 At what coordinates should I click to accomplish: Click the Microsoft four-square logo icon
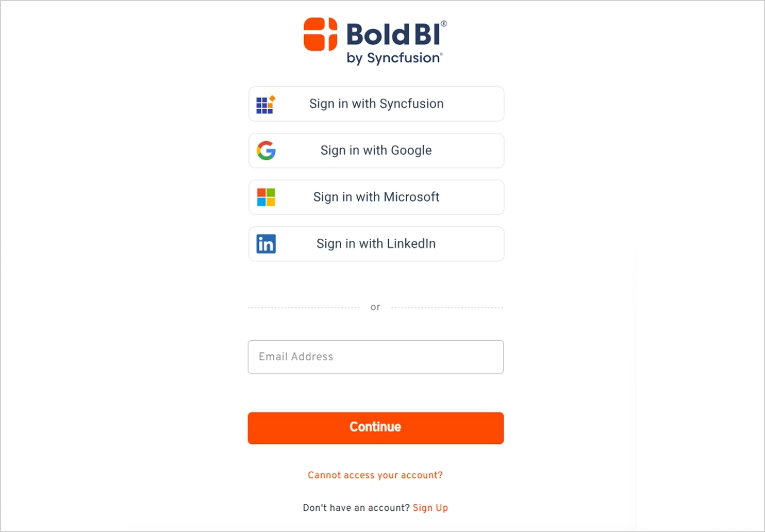coord(266,197)
